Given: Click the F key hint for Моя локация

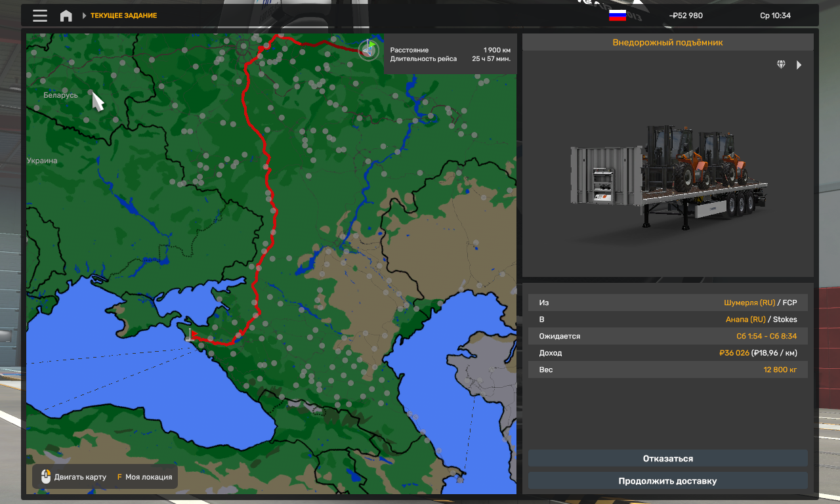Looking at the screenshot, I should pos(119,477).
